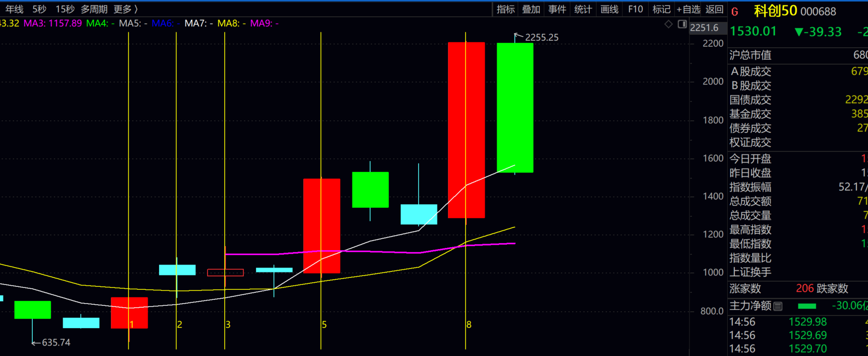This screenshot has height=356, width=868.
Task: Click the 2251.6 price axis value
Action: (x=704, y=28)
